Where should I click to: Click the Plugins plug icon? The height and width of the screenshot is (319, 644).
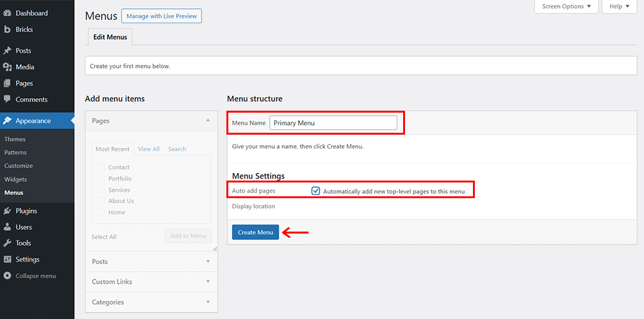pyautogui.click(x=7, y=211)
